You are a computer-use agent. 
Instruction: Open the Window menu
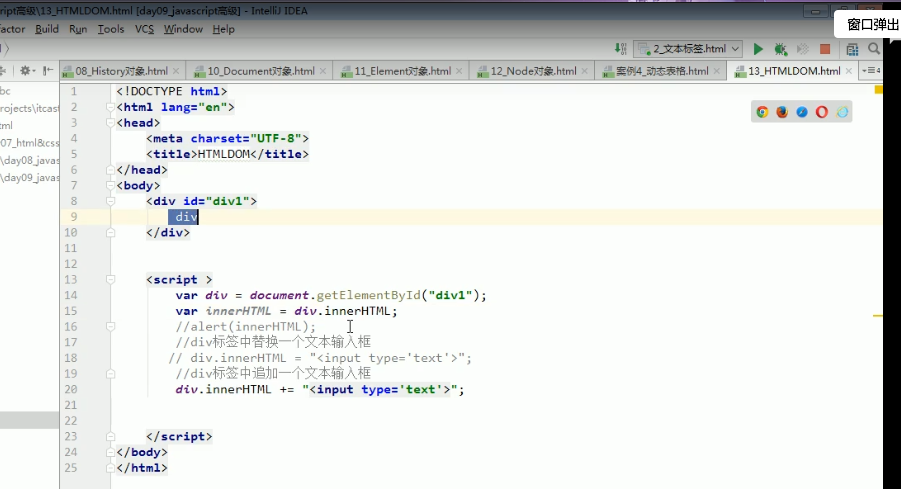pyautogui.click(x=183, y=29)
